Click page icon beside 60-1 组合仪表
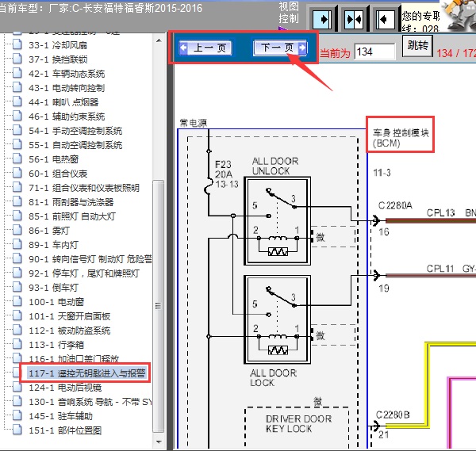 (x=17, y=173)
